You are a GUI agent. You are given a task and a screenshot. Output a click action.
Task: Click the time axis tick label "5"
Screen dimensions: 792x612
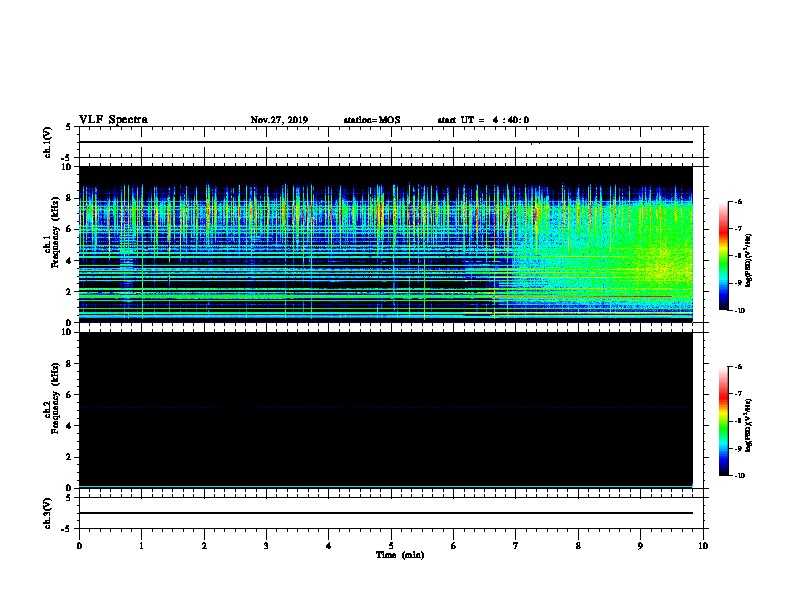tap(391, 546)
